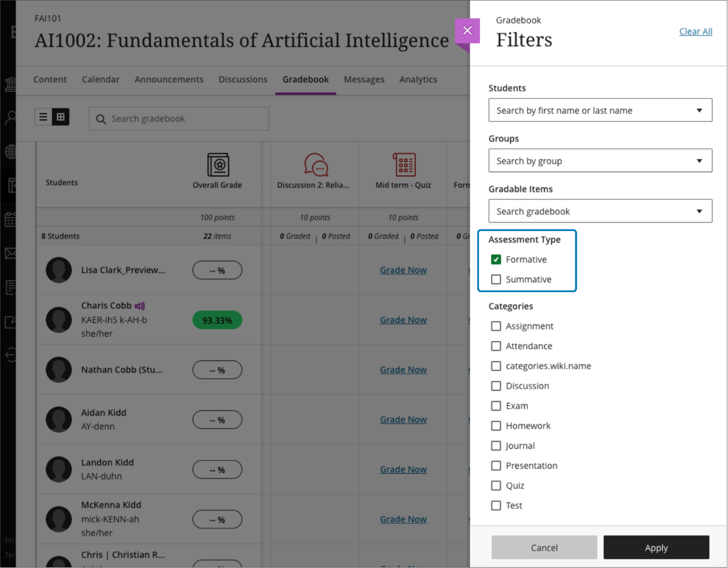This screenshot has height=568, width=728.
Task: Switch to grid view icon
Action: 61,117
